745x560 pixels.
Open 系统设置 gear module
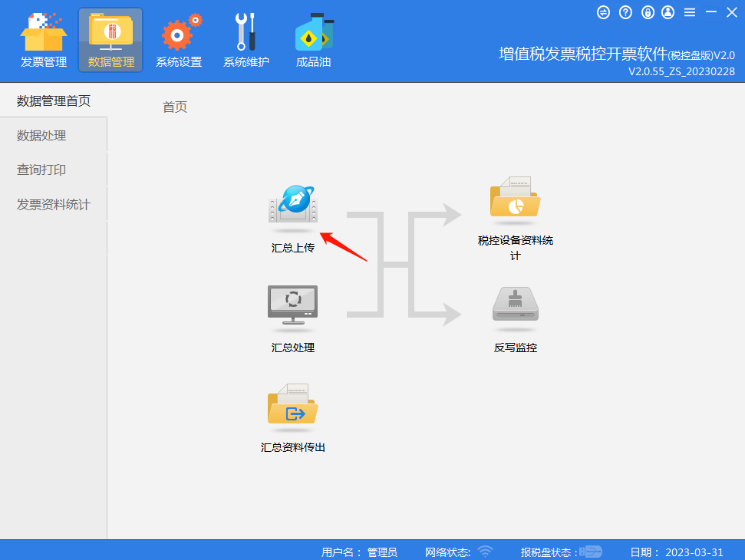[x=179, y=41]
